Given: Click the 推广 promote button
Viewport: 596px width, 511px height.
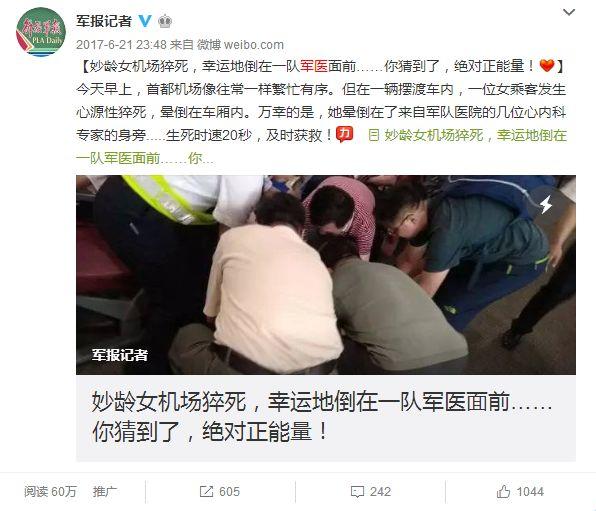Looking at the screenshot, I should 105,492.
